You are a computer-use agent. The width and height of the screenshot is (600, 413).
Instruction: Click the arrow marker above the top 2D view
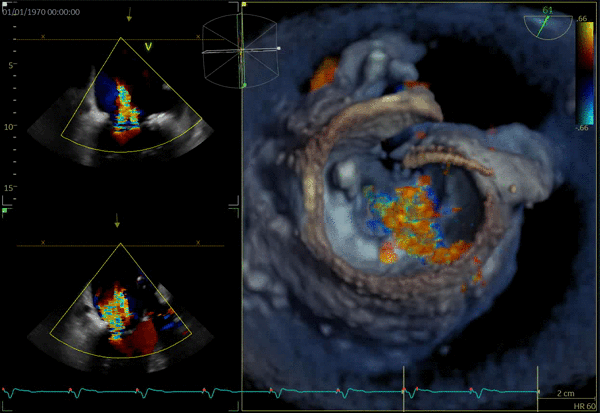coord(131,17)
